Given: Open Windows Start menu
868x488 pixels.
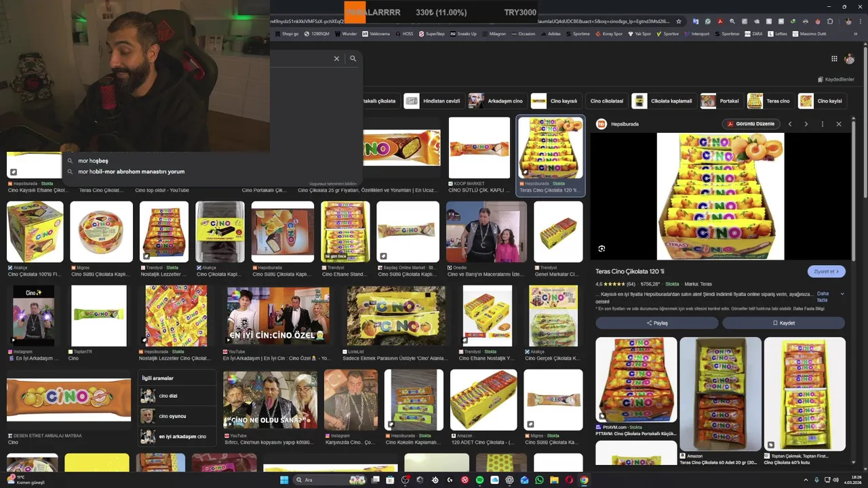Looking at the screenshot, I should (x=284, y=480).
